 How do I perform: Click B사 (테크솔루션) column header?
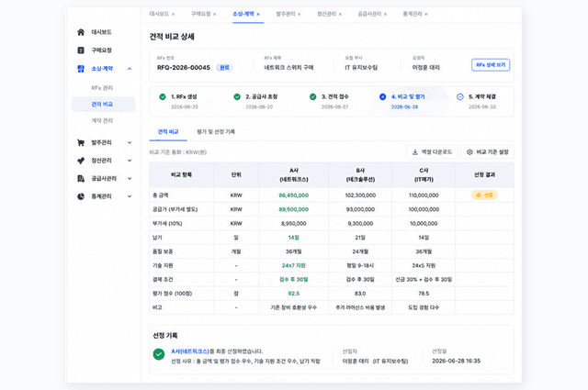pos(360,175)
